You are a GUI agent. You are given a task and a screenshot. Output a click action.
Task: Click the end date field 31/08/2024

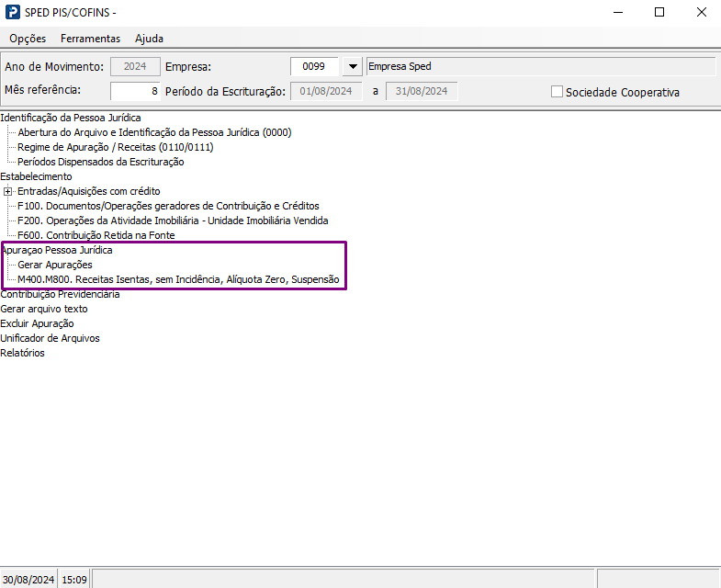422,91
